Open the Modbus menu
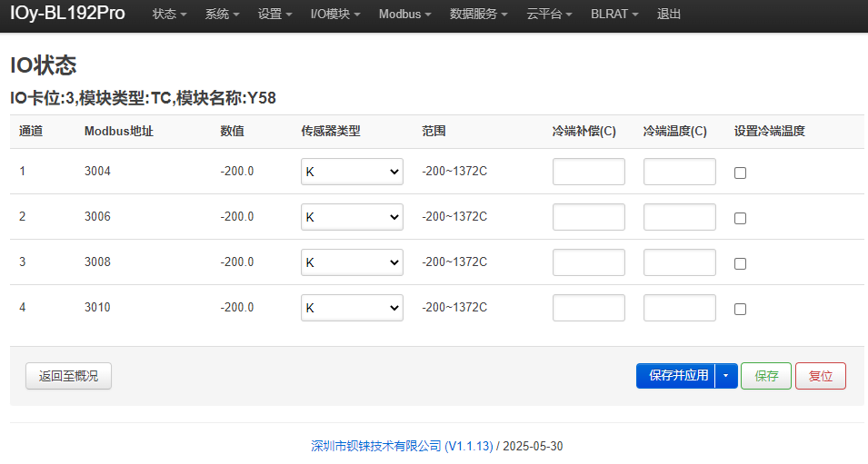The width and height of the screenshot is (868, 464). click(404, 14)
